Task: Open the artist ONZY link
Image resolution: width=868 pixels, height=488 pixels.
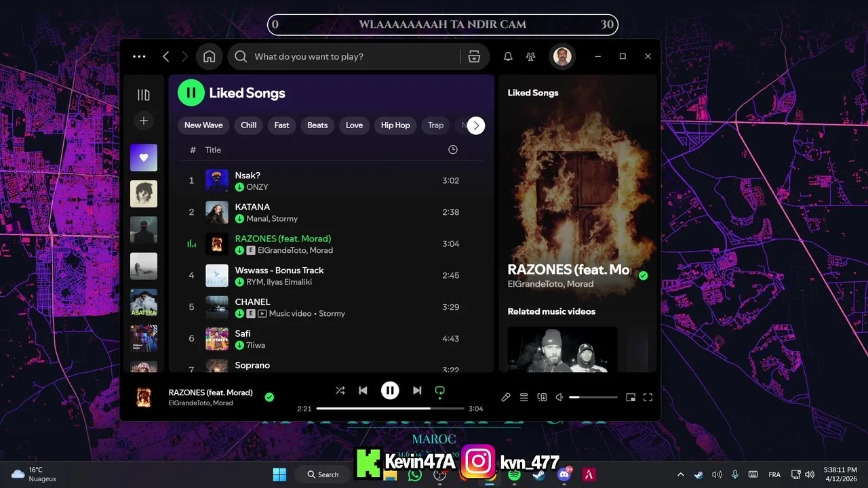Action: [257, 187]
